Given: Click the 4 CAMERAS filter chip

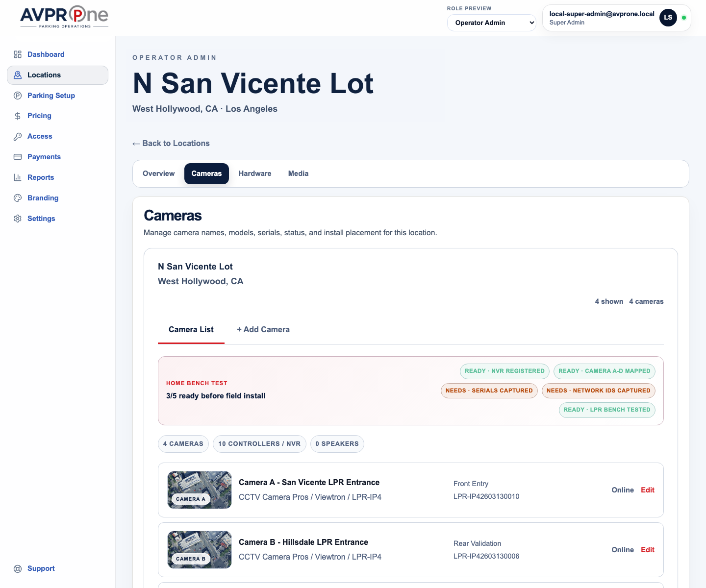Looking at the screenshot, I should click(183, 444).
